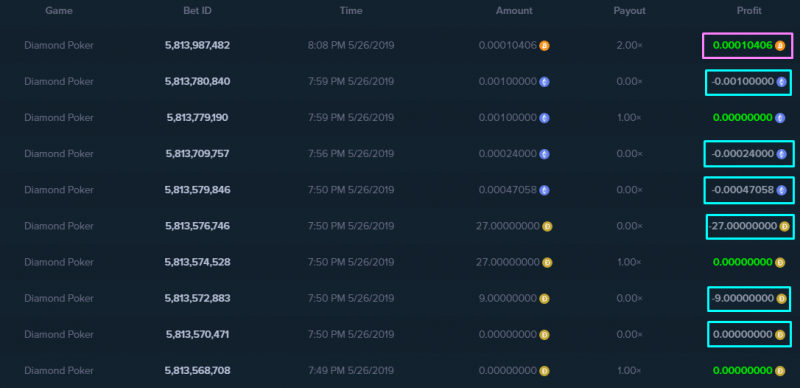The height and width of the screenshot is (388, 800).
Task: Click Bitcoin icon beside green profit 0.00010406
Action: 780,46
